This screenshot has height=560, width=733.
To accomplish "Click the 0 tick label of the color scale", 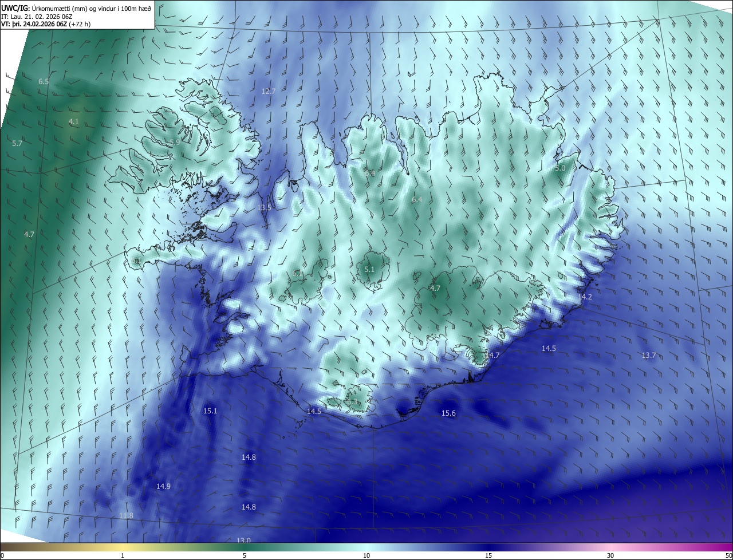I will [x=2, y=555].
